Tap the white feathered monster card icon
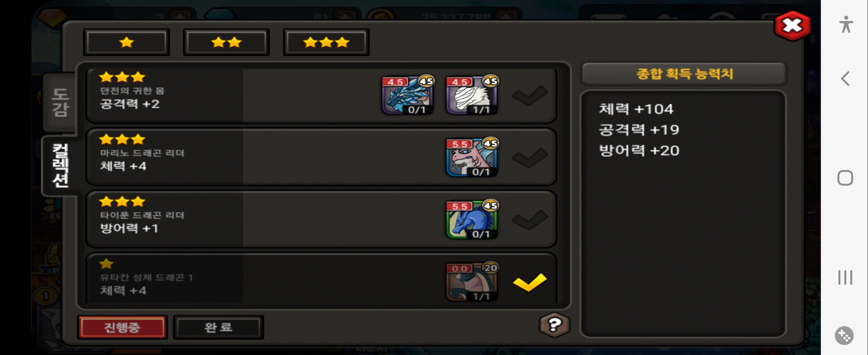This screenshot has height=355, width=868. [472, 95]
